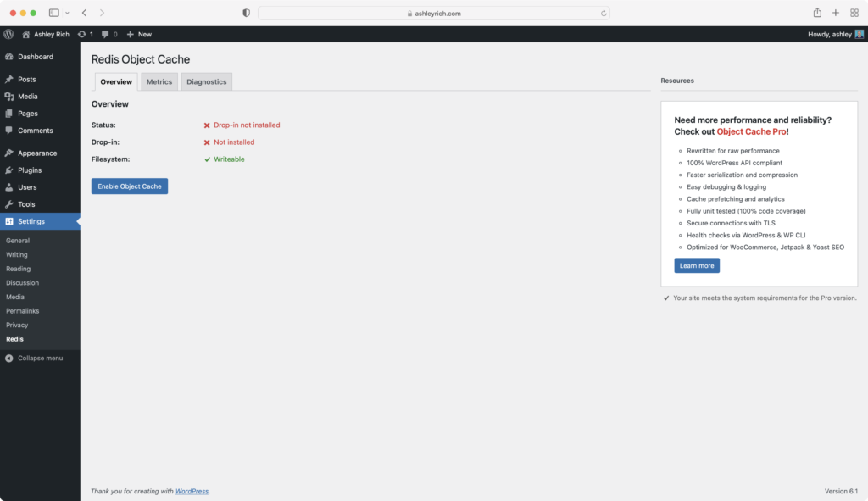Image resolution: width=868 pixels, height=501 pixels.
Task: Click the Enable Object Cache button
Action: 129,186
